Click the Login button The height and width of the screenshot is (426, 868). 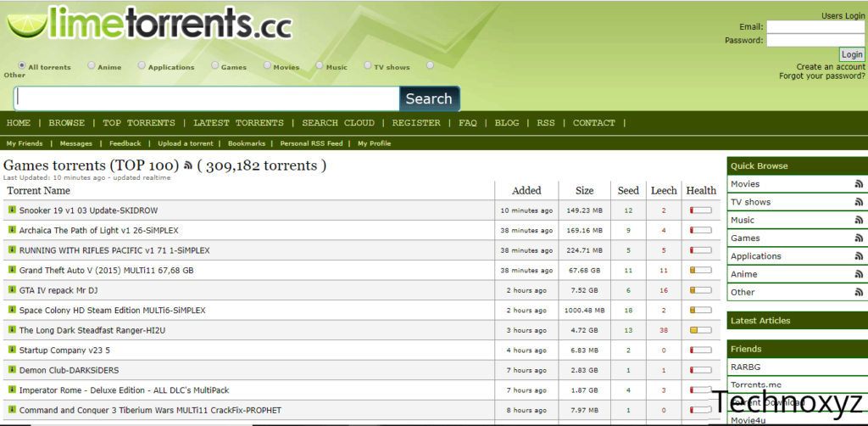click(x=852, y=54)
